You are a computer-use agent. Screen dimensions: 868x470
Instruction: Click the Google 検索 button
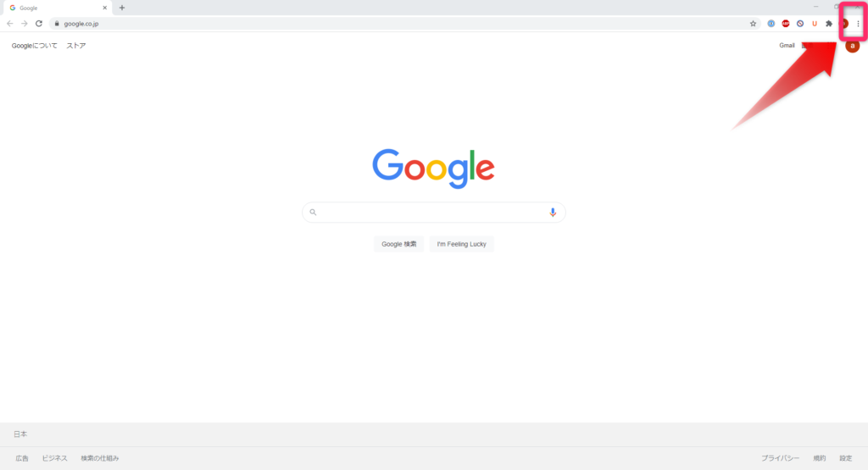[398, 244]
